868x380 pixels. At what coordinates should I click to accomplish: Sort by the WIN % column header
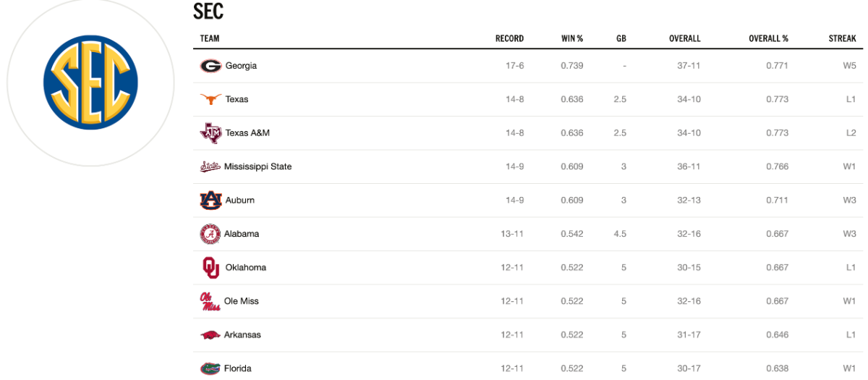pyautogui.click(x=572, y=38)
